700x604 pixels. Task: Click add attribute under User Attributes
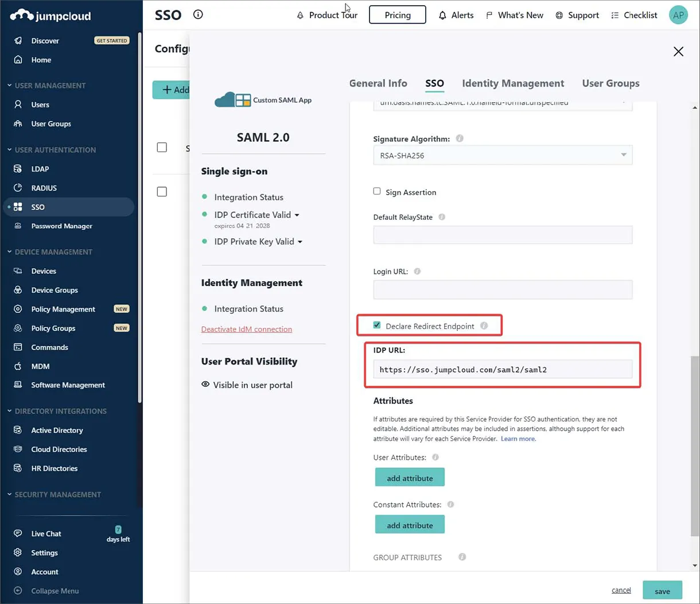(x=410, y=478)
